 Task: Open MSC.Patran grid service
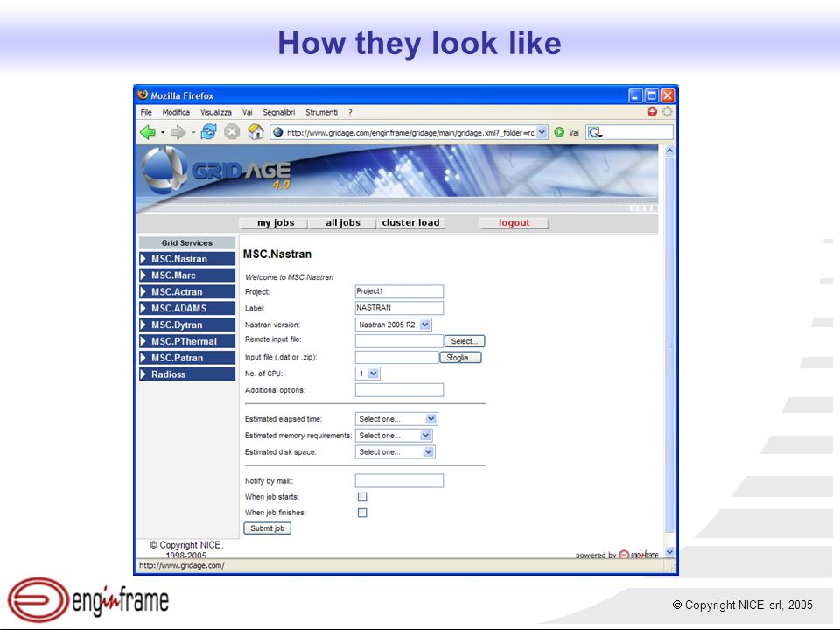pyautogui.click(x=187, y=358)
